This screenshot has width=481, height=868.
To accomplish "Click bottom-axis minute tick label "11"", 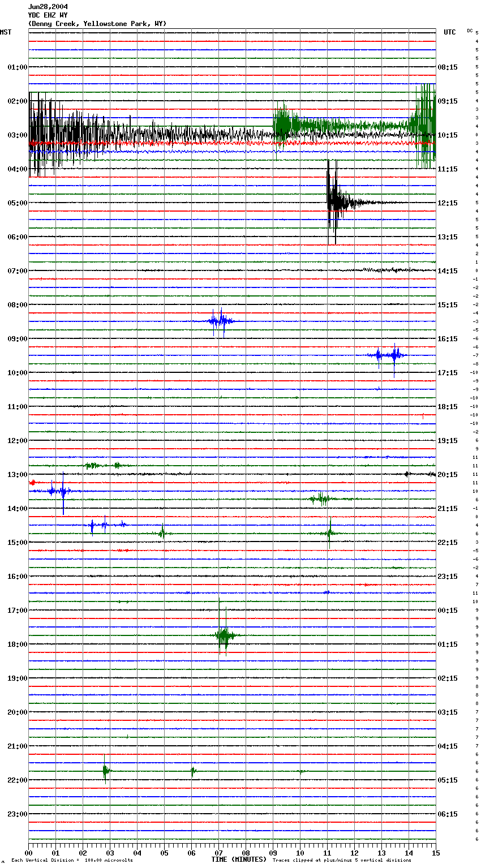I will (327, 853).
